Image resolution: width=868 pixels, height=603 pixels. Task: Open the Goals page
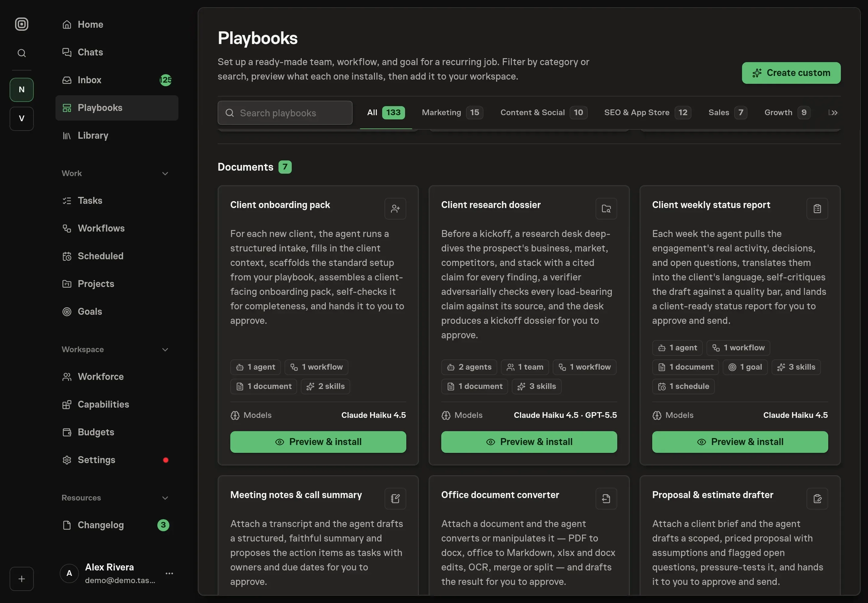(117, 312)
